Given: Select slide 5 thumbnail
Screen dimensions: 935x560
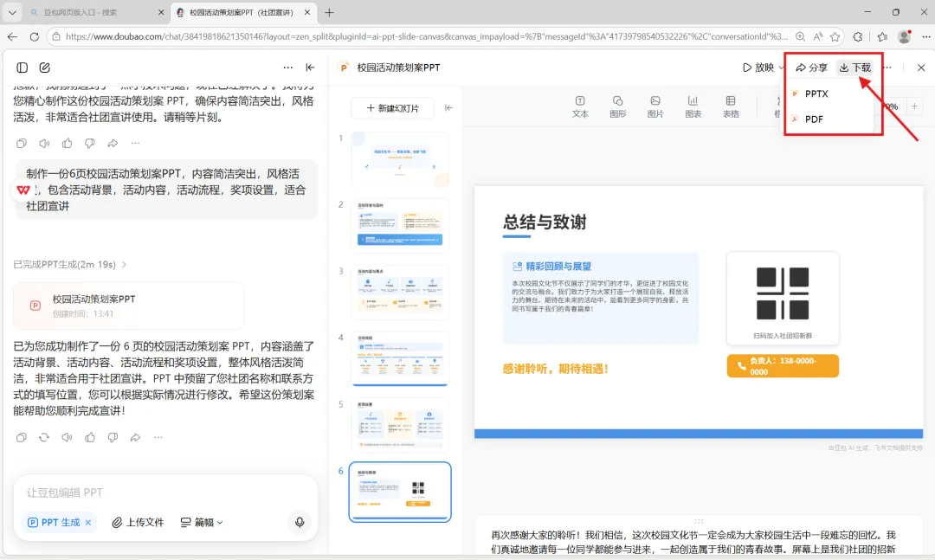Looking at the screenshot, I should [399, 425].
